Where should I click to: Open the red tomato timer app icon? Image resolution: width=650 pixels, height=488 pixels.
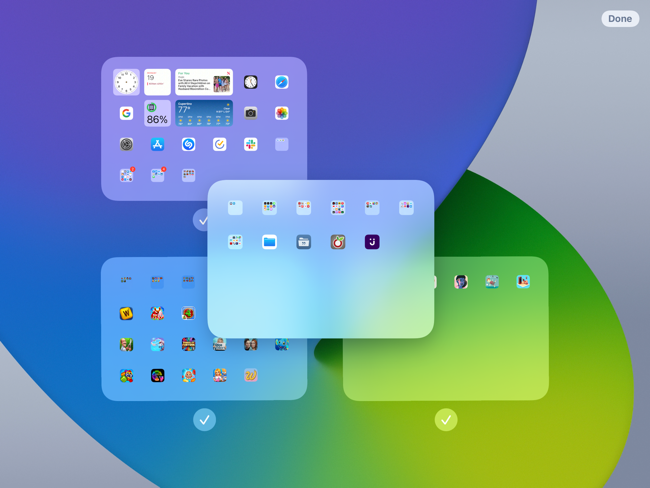(x=338, y=242)
